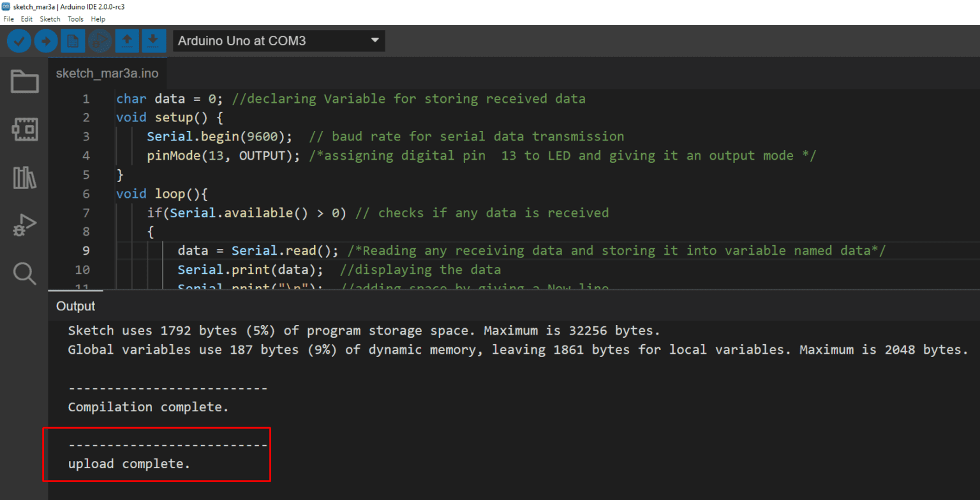980x500 pixels.
Task: Click the 'if(Serial.available() > 0)' condition
Action: [247, 213]
